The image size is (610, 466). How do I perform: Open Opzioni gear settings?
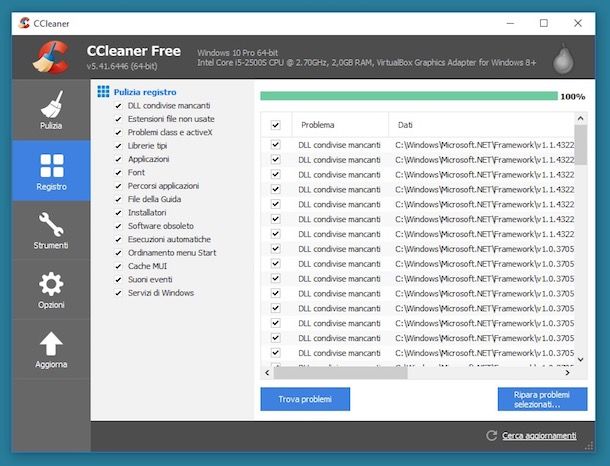point(51,290)
